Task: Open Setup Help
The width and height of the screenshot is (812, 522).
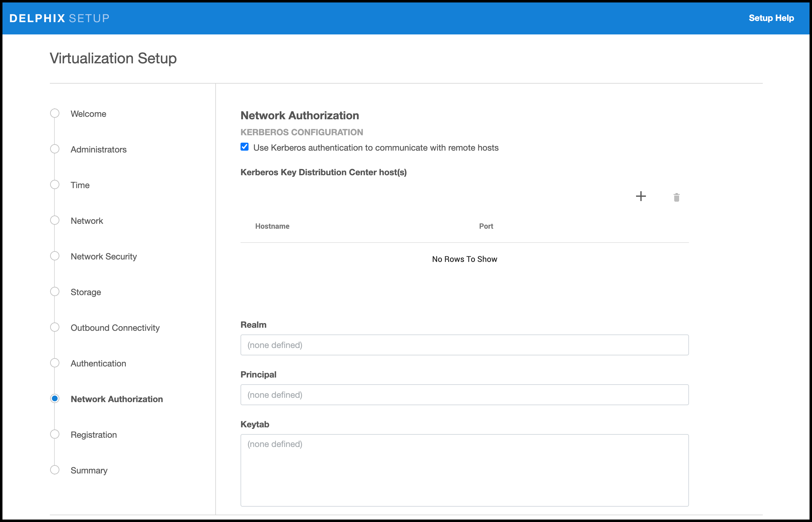Action: (771, 18)
